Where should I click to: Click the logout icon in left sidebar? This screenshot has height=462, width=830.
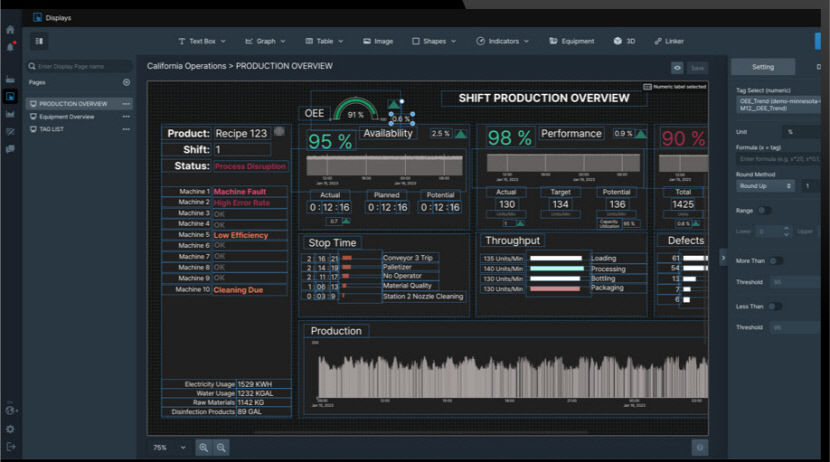tap(10, 447)
